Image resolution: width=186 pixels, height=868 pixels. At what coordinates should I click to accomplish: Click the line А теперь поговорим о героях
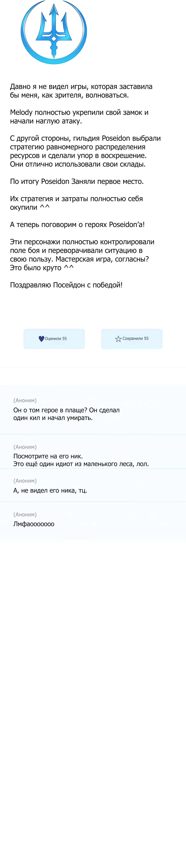77,224
